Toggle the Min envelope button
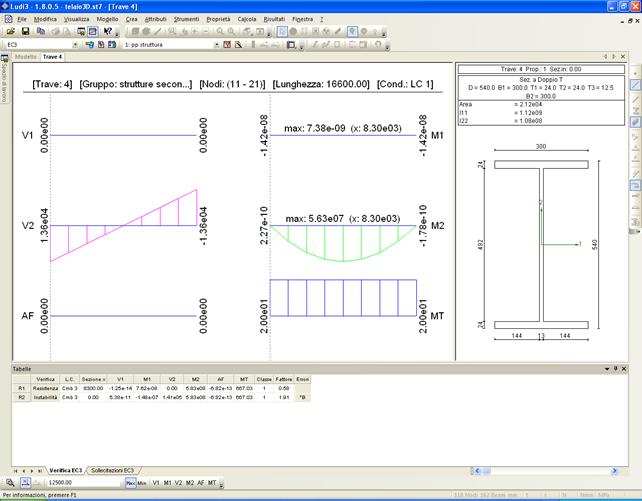Viewport: 642px width, 501px height. [x=142, y=482]
